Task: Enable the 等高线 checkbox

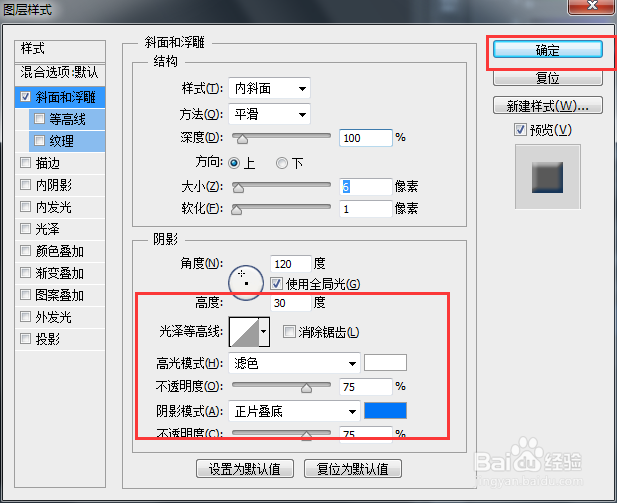Action: coord(39,118)
